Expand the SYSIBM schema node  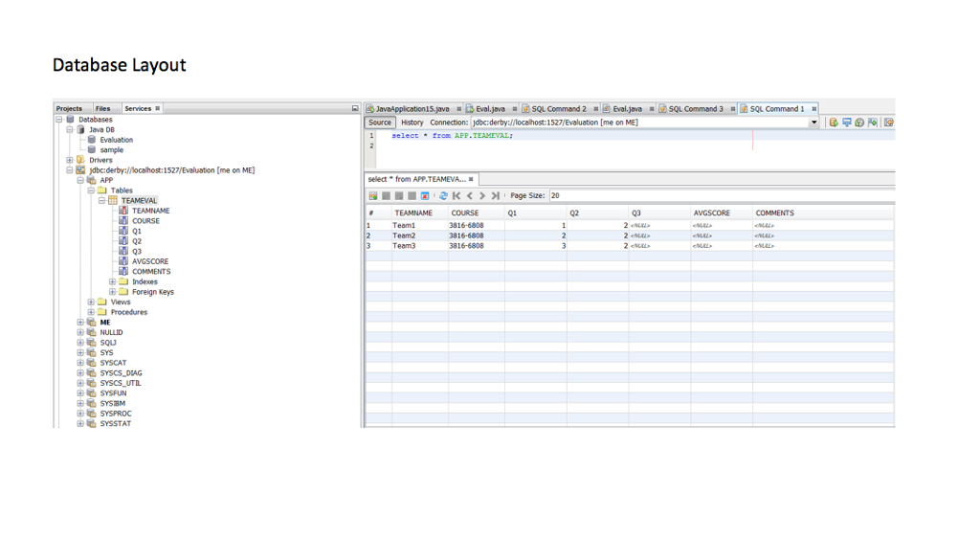point(80,403)
